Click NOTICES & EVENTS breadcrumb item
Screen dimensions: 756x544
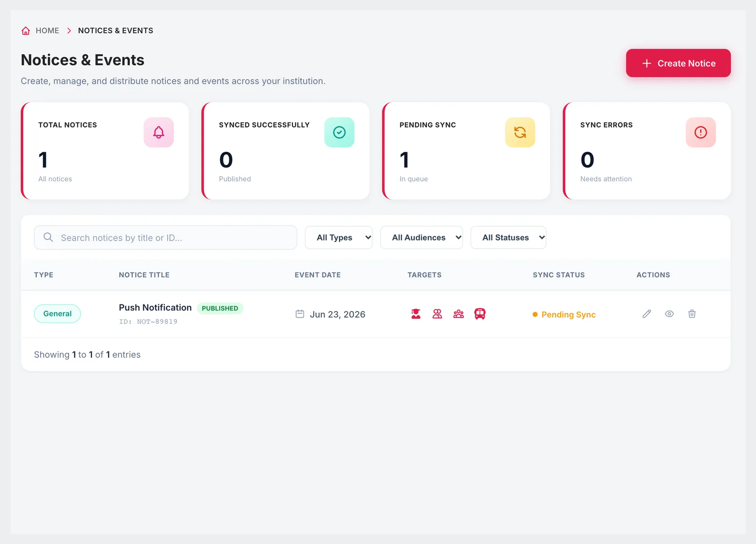[116, 31]
